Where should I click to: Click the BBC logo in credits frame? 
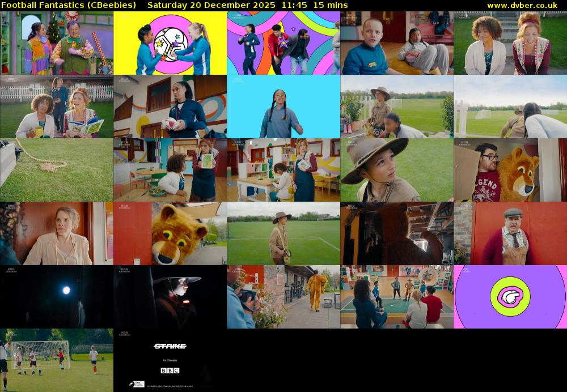[x=170, y=370]
